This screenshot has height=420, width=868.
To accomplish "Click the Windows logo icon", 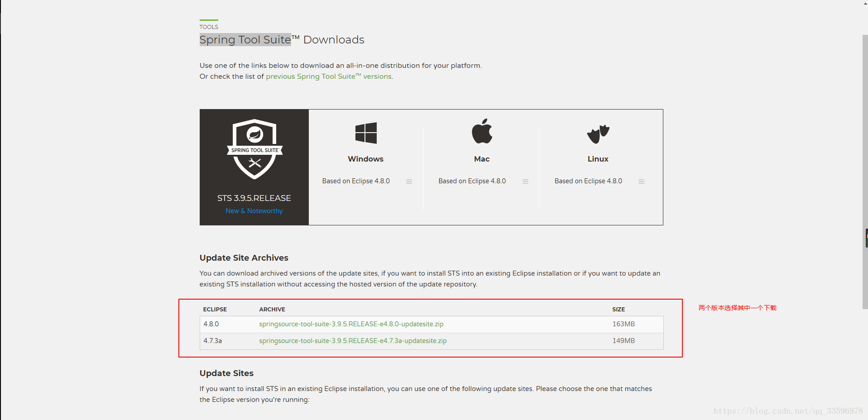I will click(366, 133).
